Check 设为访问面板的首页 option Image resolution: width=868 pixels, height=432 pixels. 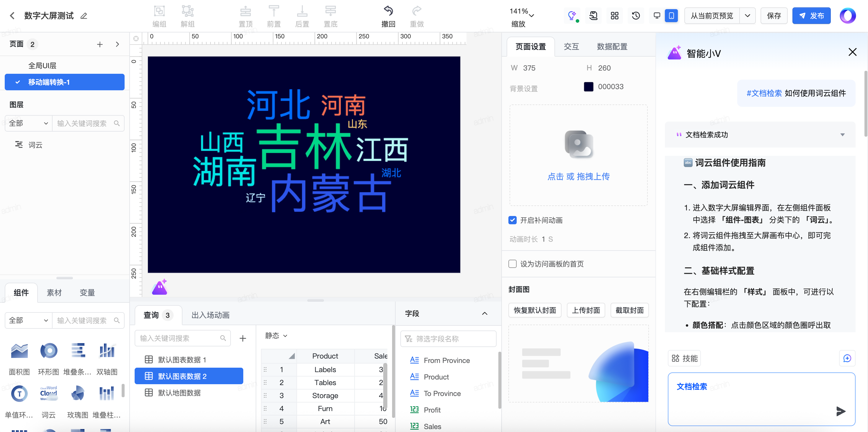point(512,264)
